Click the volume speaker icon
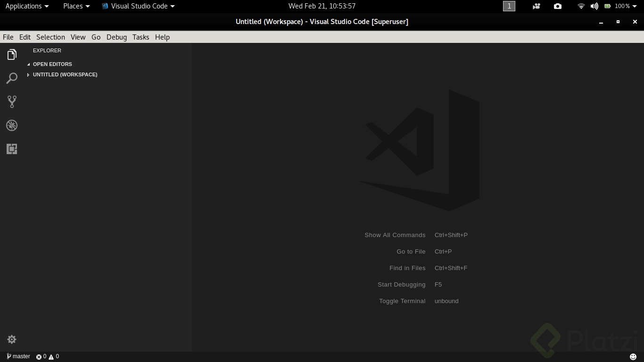 pyautogui.click(x=594, y=6)
